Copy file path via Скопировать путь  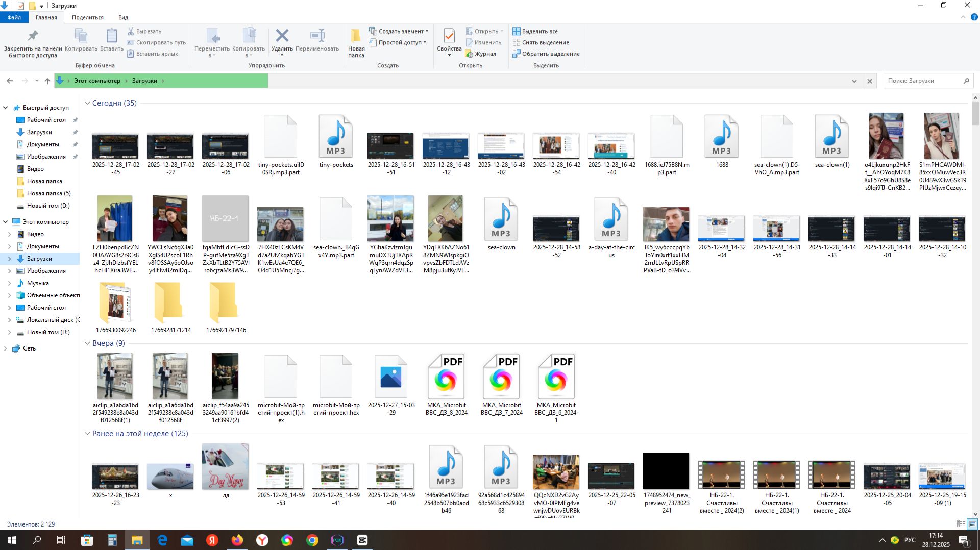(x=156, y=42)
